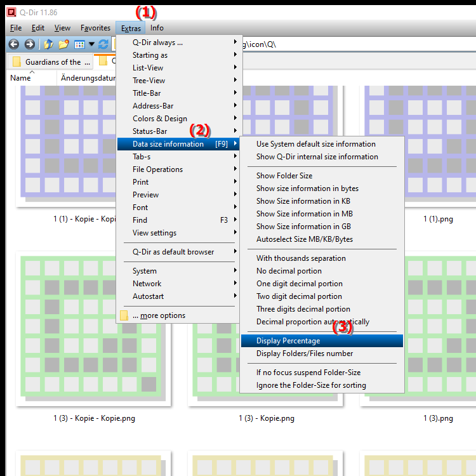476x476 pixels.
Task: Select Two digit decimal portion
Action: click(322, 296)
